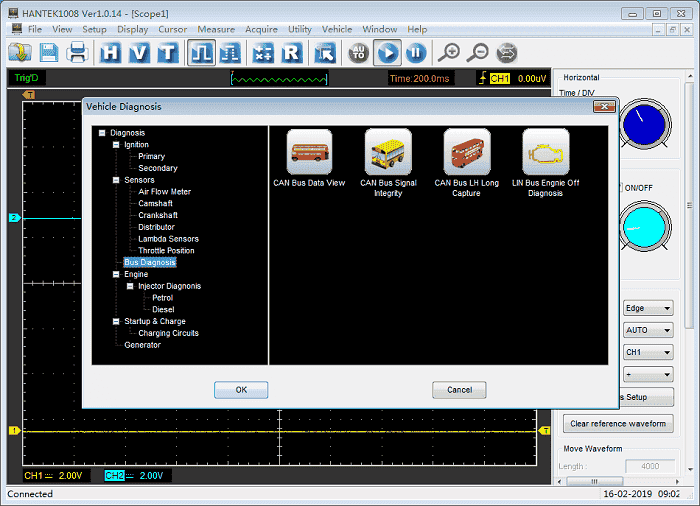
Task: Choose CAN Bus LH Long Capture icon
Action: (x=467, y=152)
